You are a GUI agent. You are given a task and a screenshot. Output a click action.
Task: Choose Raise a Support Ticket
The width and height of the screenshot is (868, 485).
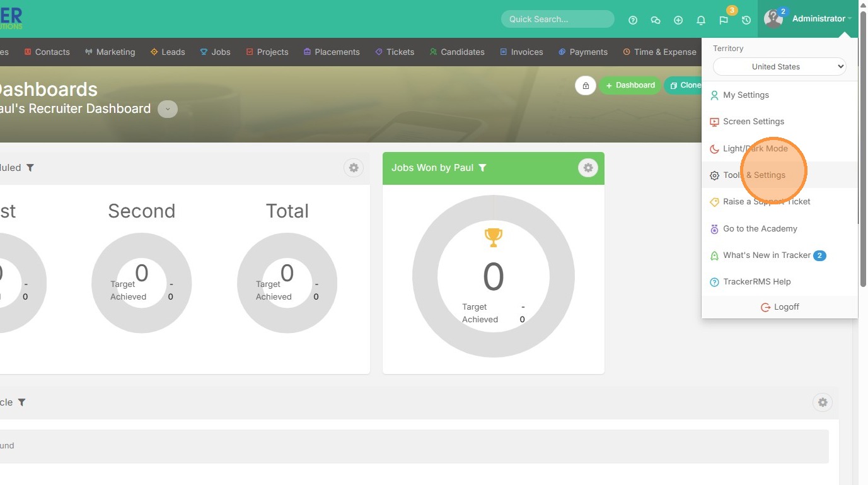(780, 202)
